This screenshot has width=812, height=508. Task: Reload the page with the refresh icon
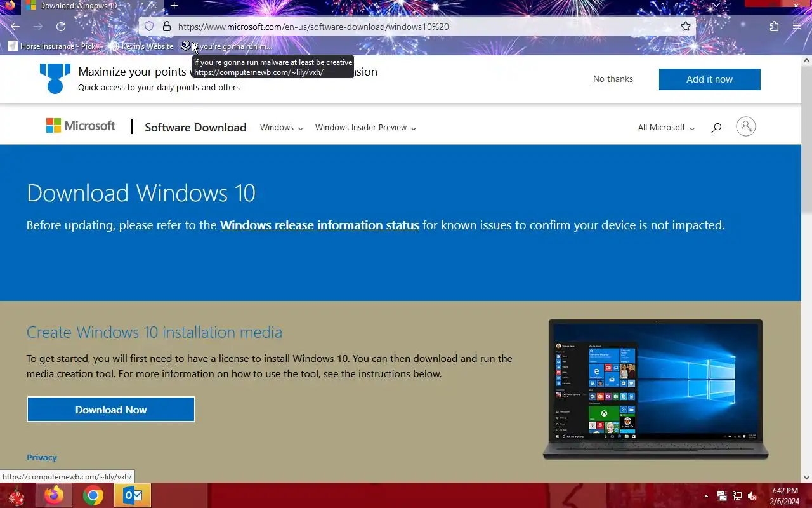tap(61, 27)
